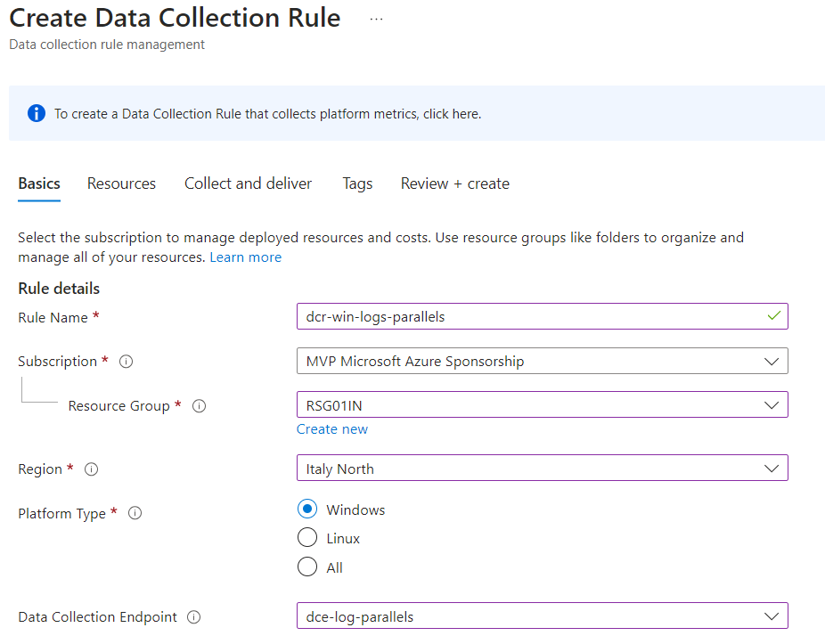Click the Data Collection Endpoint info icon
Image resolution: width=825 pixels, height=644 pixels.
[x=193, y=617]
